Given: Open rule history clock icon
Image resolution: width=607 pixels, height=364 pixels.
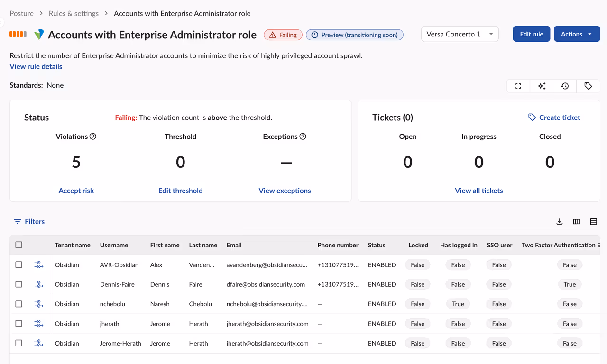Looking at the screenshot, I should point(565,86).
